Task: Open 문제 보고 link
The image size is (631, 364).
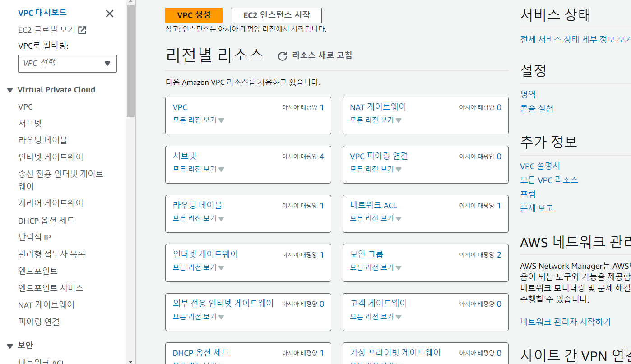Action: coord(537,208)
